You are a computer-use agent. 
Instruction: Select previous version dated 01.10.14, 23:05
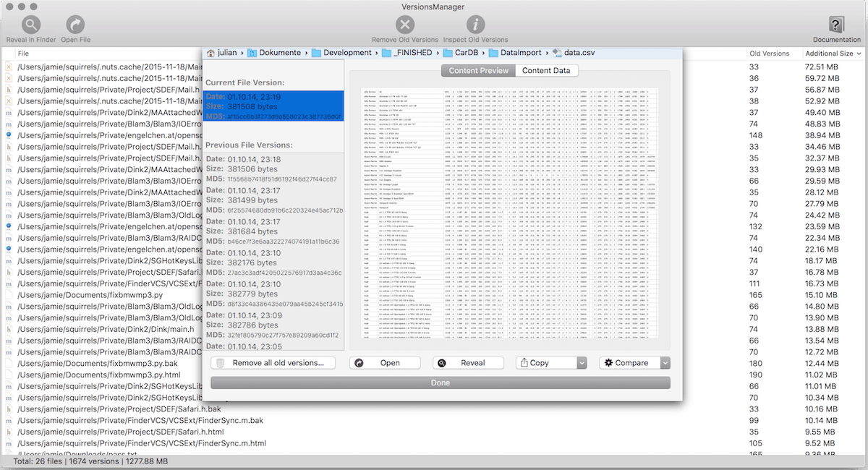tap(273, 346)
